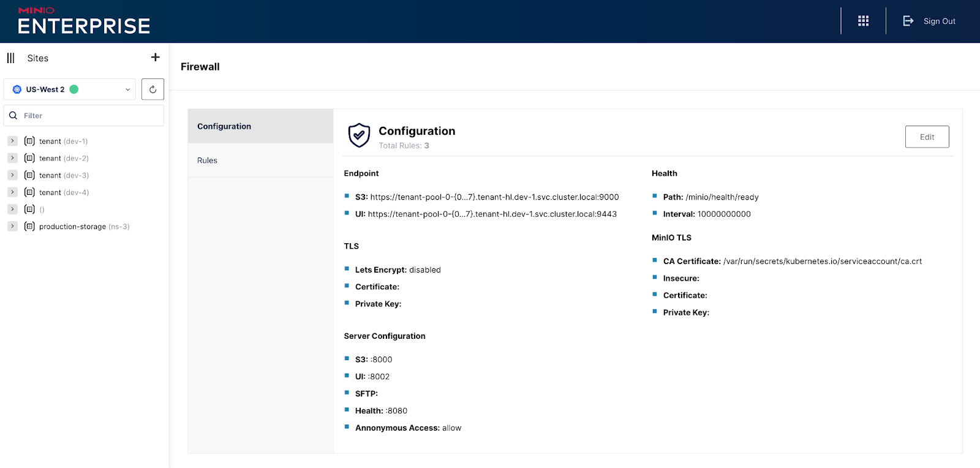Expand the production-storage ns-3 node
The image size is (980, 468).
12,227
